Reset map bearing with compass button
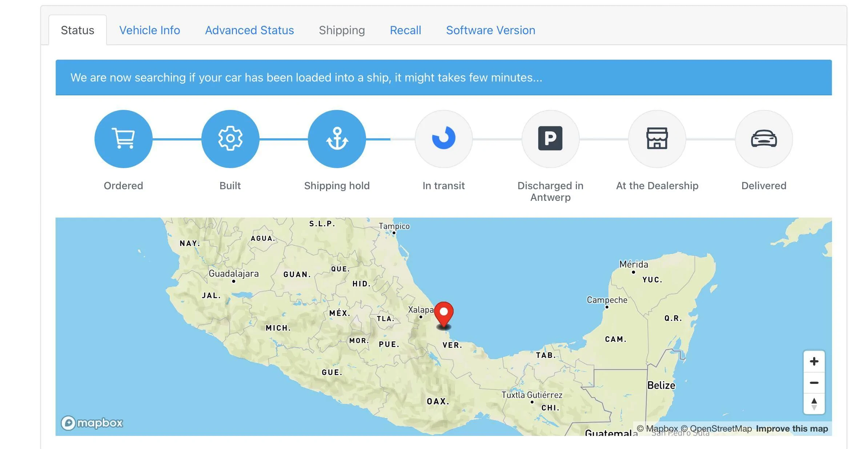Viewport: 868px width, 449px height. [x=814, y=404]
